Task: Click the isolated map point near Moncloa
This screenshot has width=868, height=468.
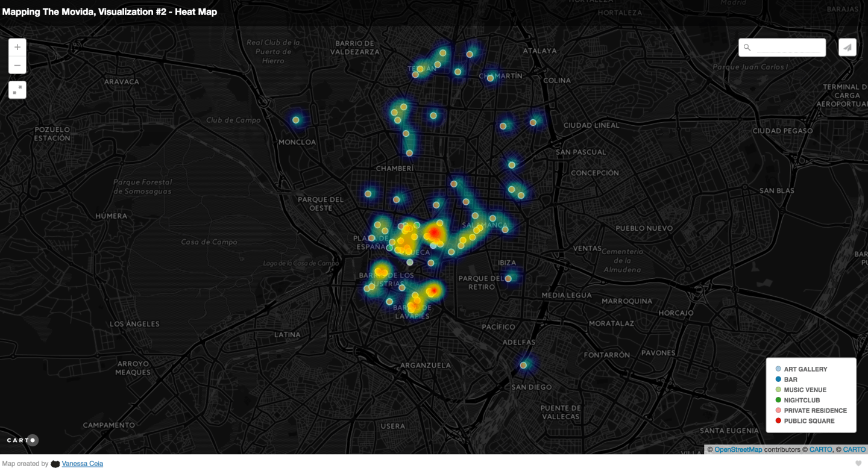Action: tap(296, 120)
